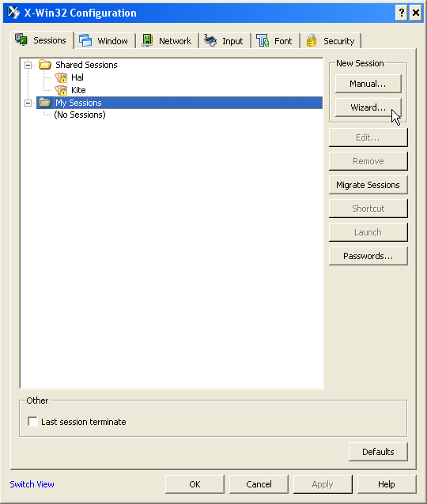Select the My Sessions folder label

tap(78, 103)
